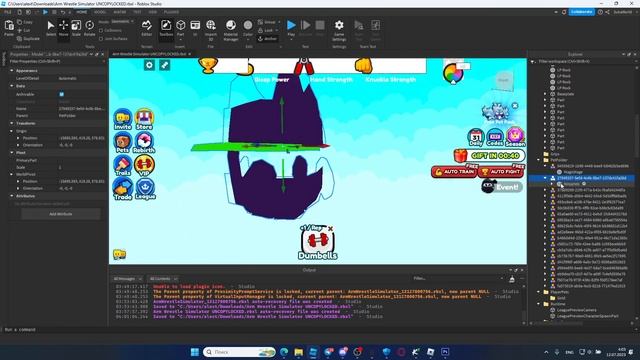Click the Trade game button
640x360 pixels.
tap(122, 189)
